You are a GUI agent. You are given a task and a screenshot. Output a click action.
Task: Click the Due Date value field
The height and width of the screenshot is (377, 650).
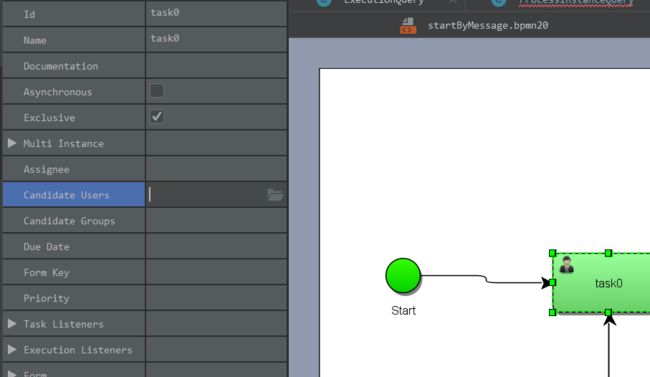216,246
